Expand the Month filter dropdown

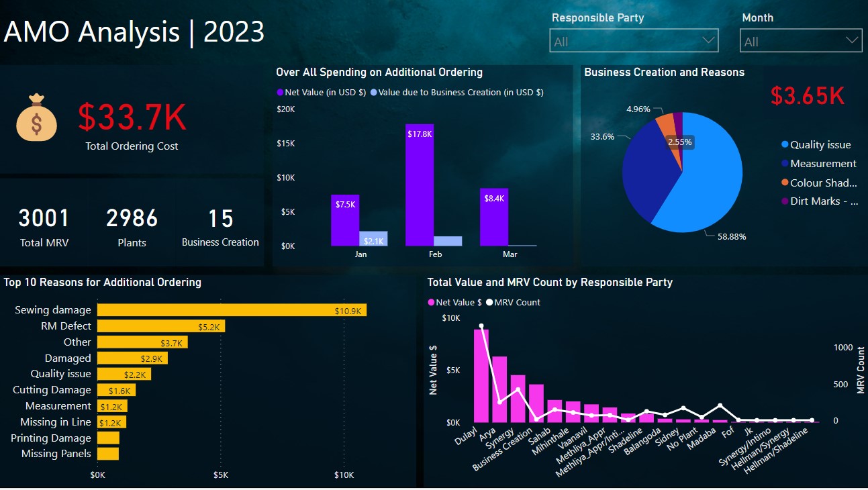[x=801, y=41]
